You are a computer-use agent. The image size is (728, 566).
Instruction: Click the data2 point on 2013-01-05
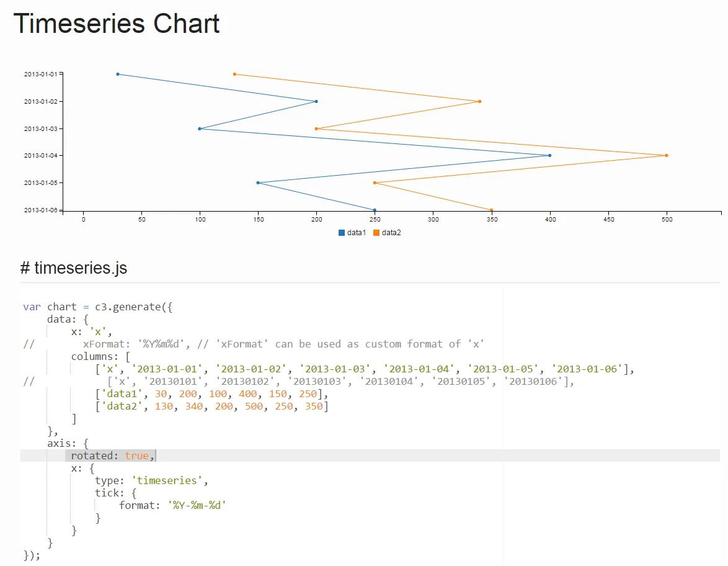click(x=375, y=183)
